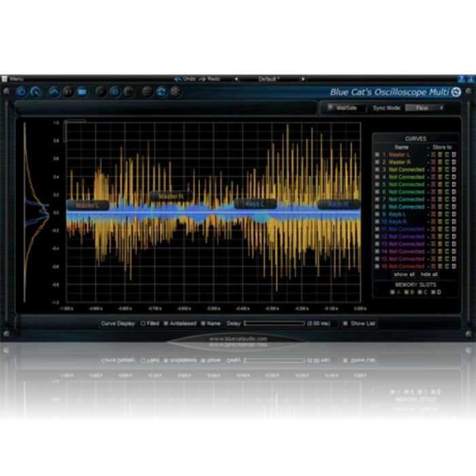Select the waveform curve view icon
476x476 pixels.
click(x=54, y=92)
